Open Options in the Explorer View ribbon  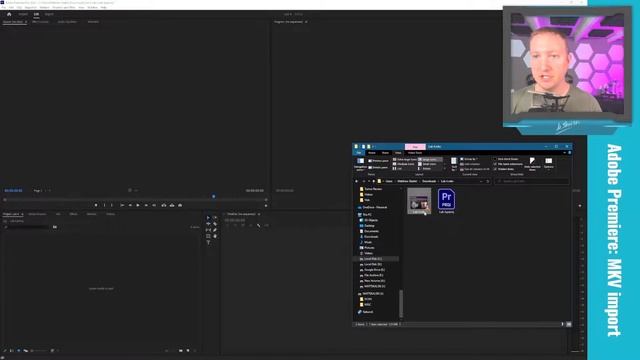(x=549, y=163)
